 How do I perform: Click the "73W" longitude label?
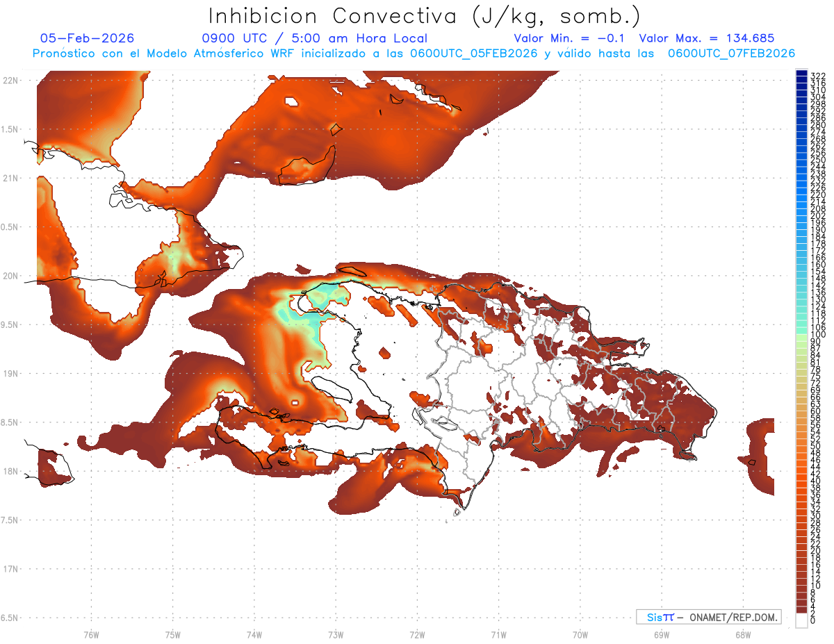point(336,635)
